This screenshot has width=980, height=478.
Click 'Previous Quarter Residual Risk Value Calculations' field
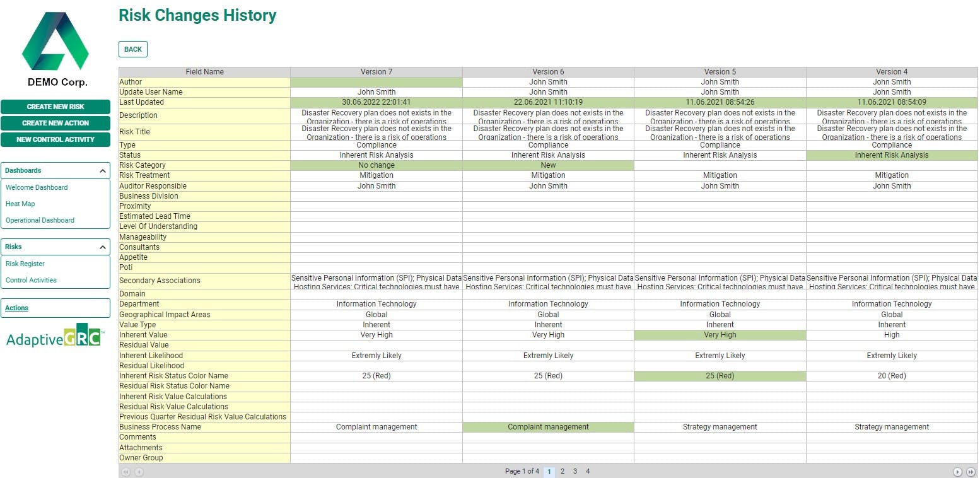(205, 417)
